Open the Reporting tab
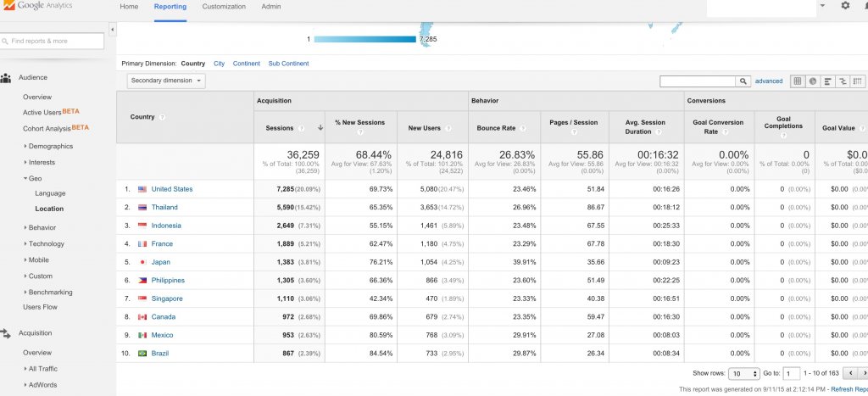The width and height of the screenshot is (868, 396). [x=170, y=7]
